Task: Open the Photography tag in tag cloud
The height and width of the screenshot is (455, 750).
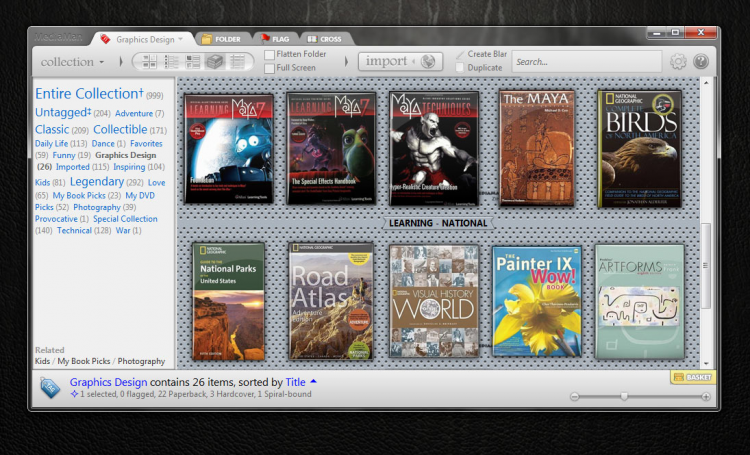Action: click(x=97, y=207)
